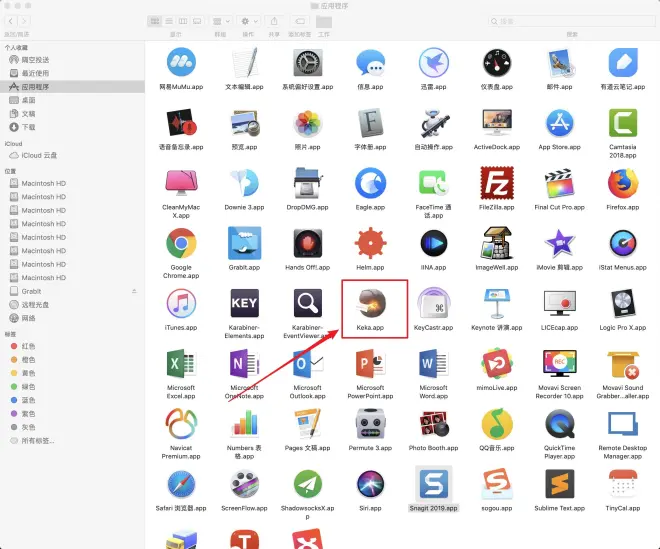Image resolution: width=660 pixels, height=549 pixels.
Task: Select the TinyCal.app icon
Action: (x=623, y=484)
